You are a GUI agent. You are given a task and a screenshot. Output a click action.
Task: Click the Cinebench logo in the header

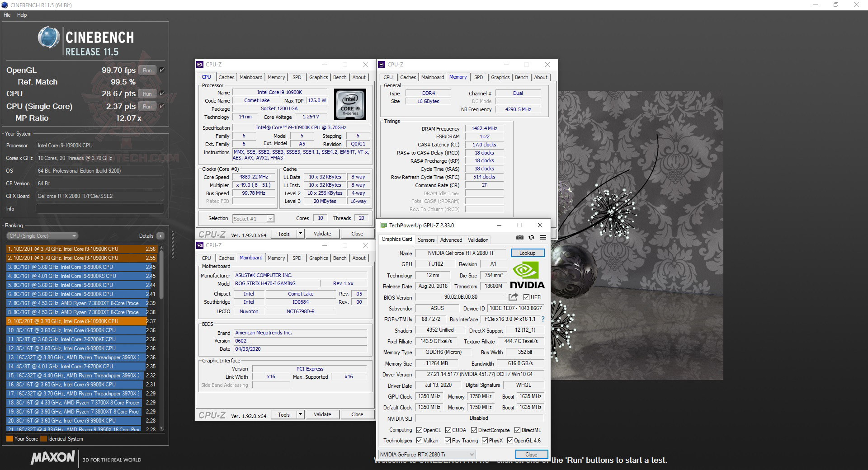(x=47, y=40)
